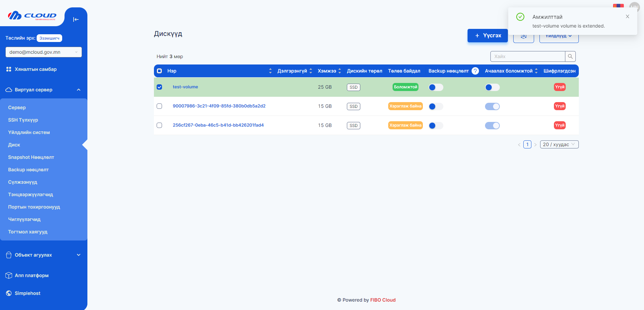Click the mCloud logo
Viewport: 644px width, 310px height.
coord(32,16)
